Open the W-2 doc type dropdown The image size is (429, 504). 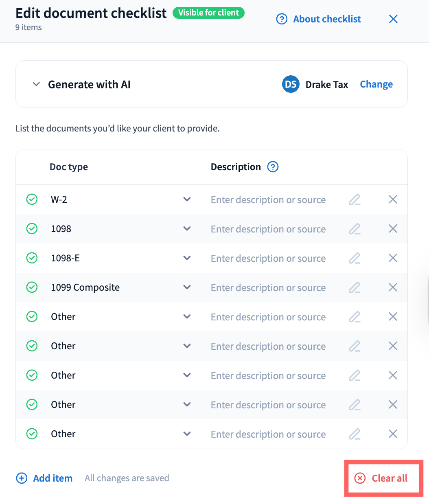pos(187,199)
